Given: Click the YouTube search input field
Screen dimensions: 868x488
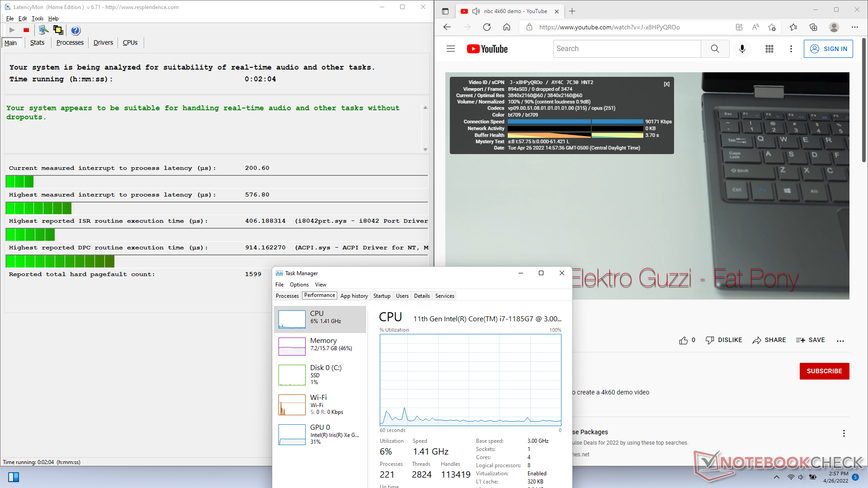Looking at the screenshot, I should coord(627,49).
